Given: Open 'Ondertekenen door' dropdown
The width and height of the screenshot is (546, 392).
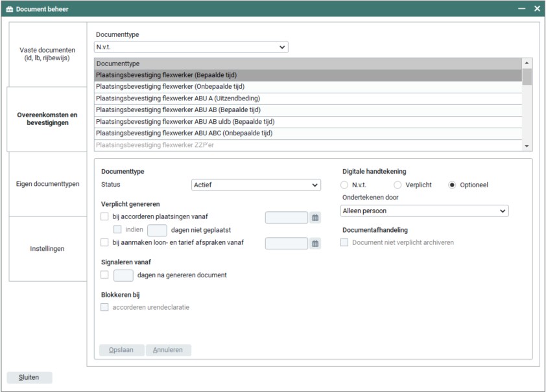Looking at the screenshot, I should click(424, 211).
